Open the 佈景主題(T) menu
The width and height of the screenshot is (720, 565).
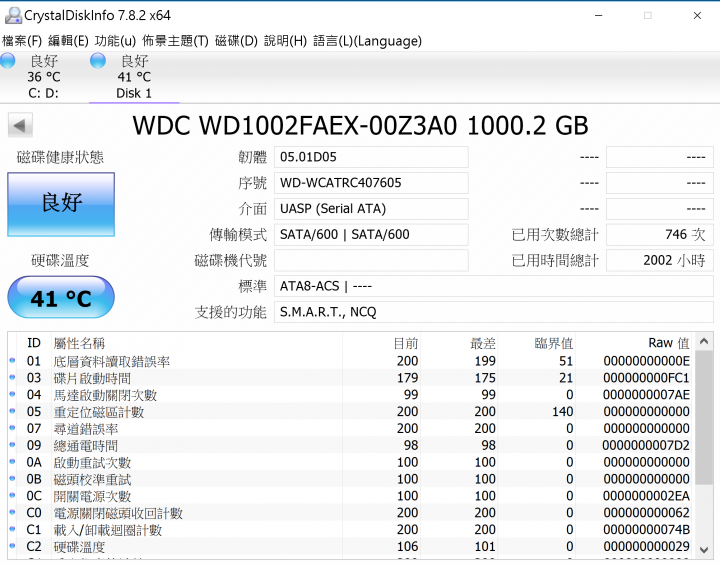coord(175,41)
